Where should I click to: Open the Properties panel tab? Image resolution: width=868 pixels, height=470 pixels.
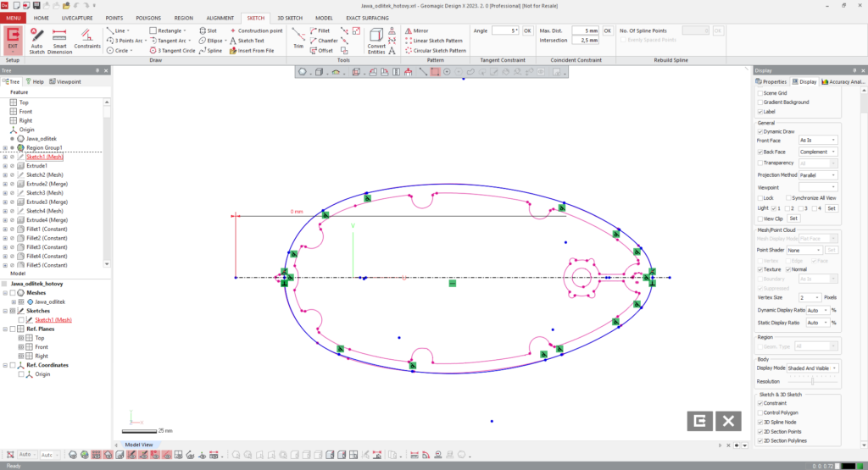772,82
